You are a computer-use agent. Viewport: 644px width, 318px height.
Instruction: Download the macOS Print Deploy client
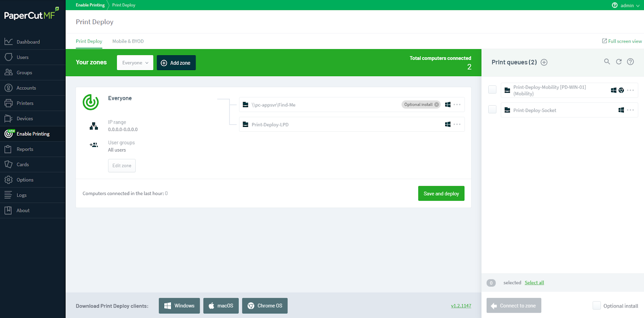coord(221,306)
